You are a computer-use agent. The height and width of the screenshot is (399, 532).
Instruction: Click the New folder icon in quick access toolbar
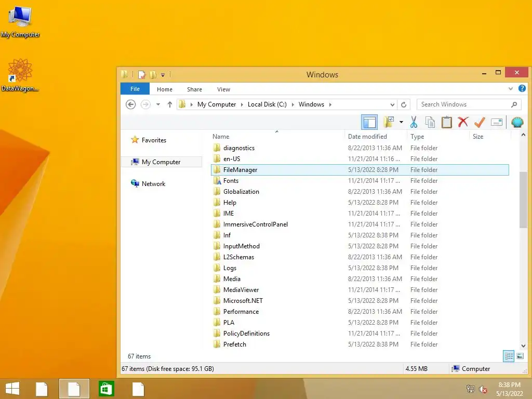153,75
